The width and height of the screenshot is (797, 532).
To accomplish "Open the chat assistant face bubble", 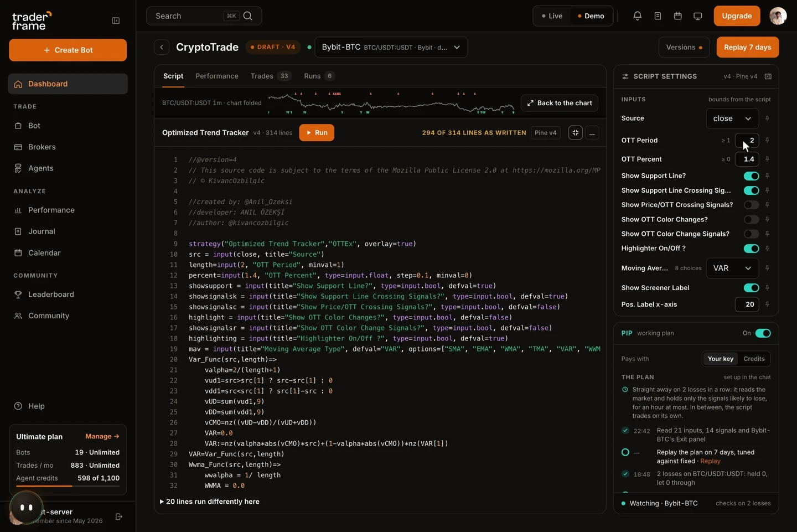I will coord(26,507).
